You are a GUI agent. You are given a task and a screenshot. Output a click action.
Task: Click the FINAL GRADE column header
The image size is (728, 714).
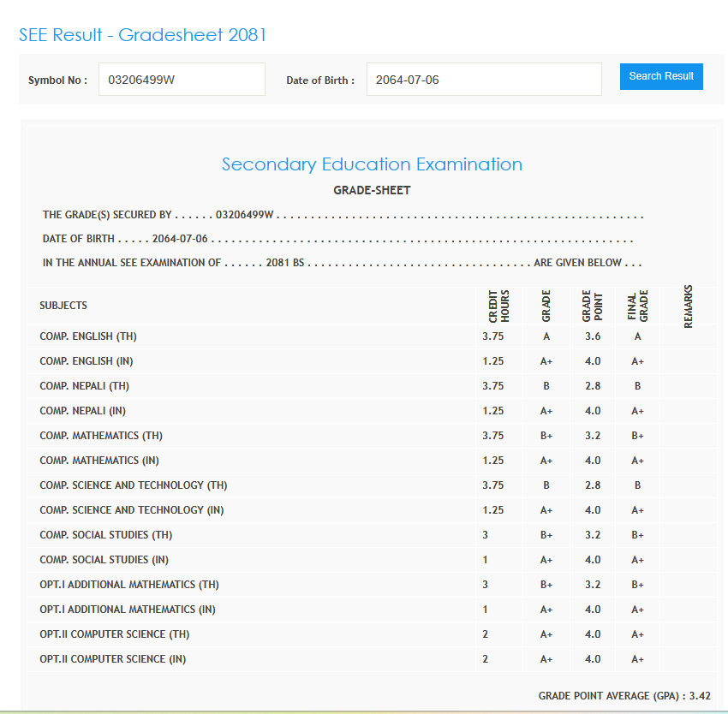637,306
